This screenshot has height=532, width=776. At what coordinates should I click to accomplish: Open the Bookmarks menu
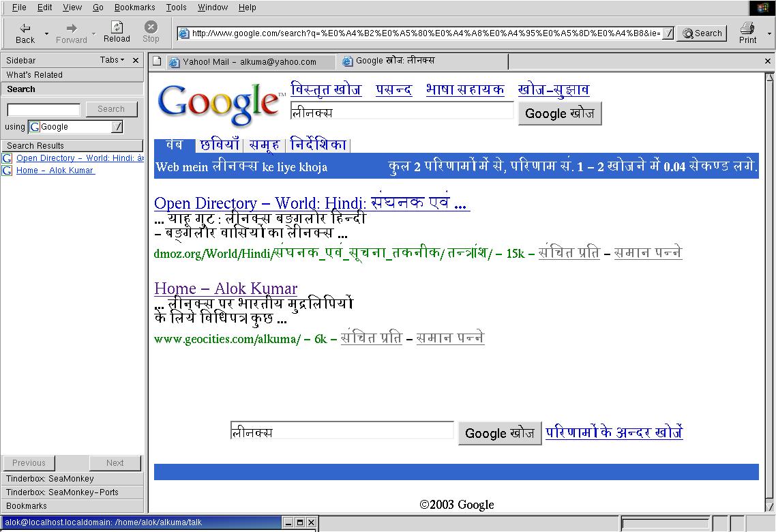(134, 8)
